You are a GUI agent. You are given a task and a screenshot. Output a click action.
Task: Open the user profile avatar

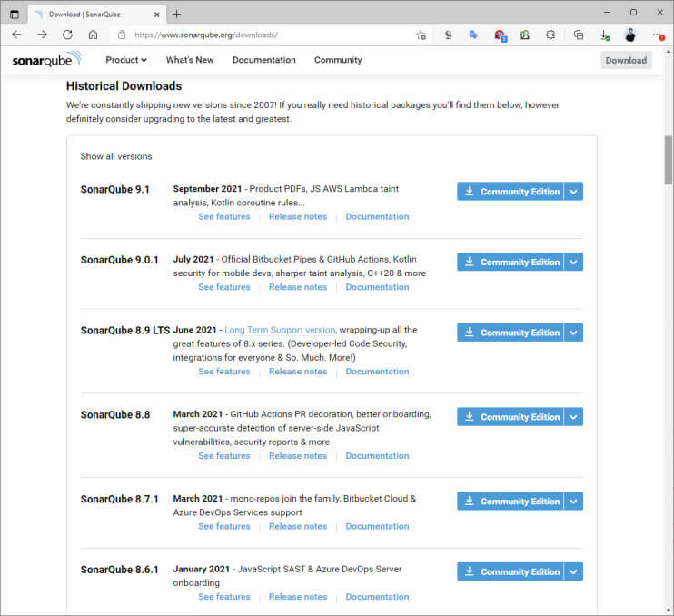630,35
